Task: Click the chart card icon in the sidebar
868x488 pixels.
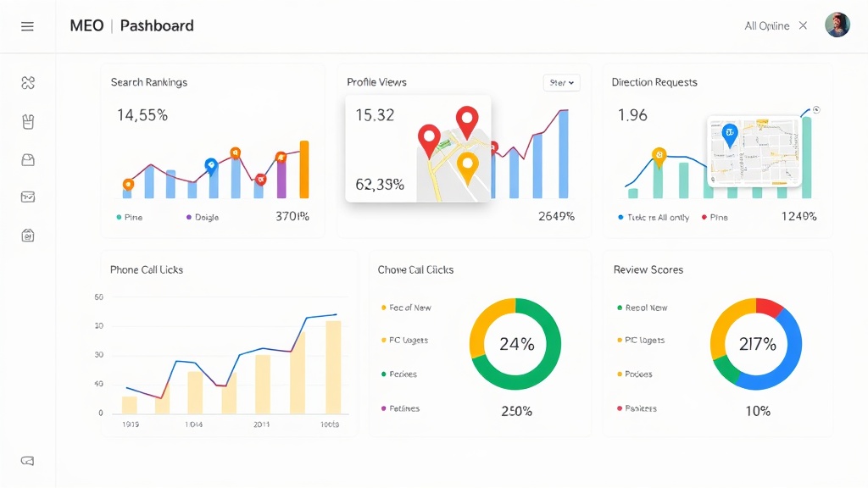Action: pyautogui.click(x=28, y=197)
